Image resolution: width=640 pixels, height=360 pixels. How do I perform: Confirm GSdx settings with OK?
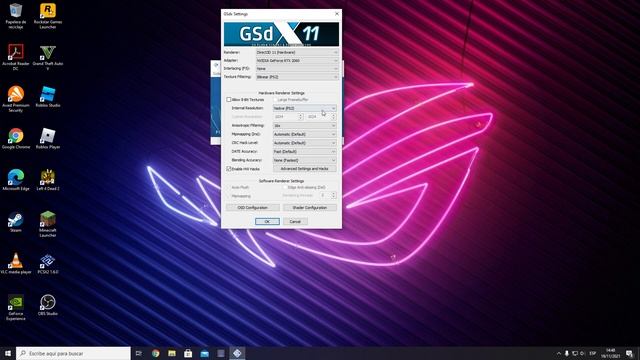267,222
